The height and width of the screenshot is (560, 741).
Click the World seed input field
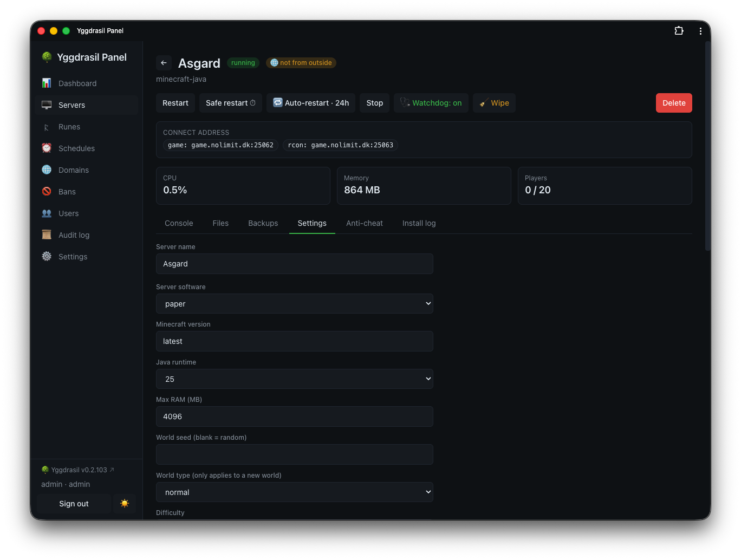tap(295, 454)
